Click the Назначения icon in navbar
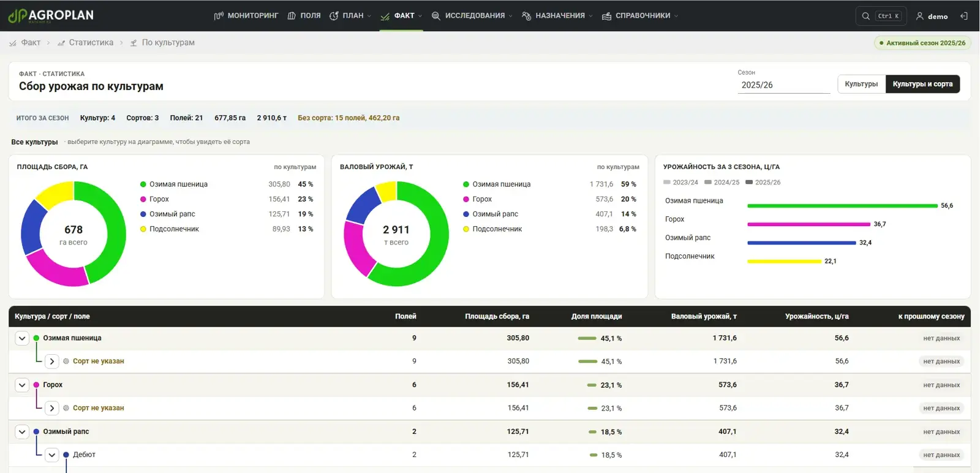The image size is (980, 473). point(526,16)
